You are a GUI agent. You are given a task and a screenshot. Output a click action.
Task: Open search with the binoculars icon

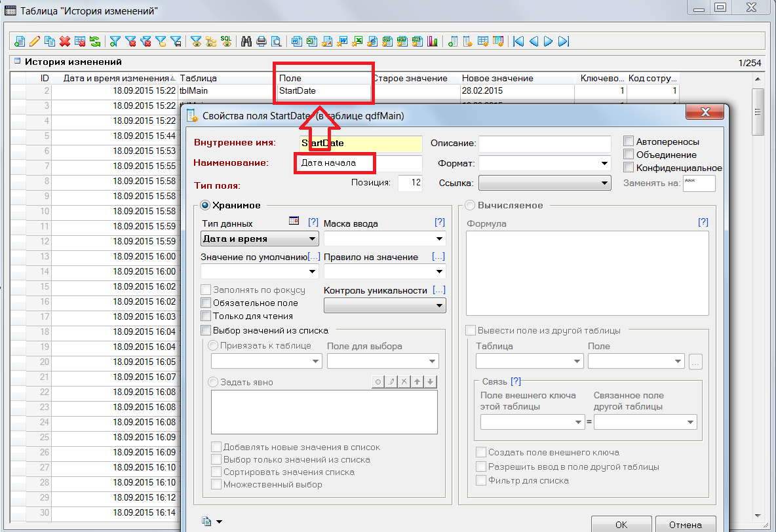click(x=246, y=41)
